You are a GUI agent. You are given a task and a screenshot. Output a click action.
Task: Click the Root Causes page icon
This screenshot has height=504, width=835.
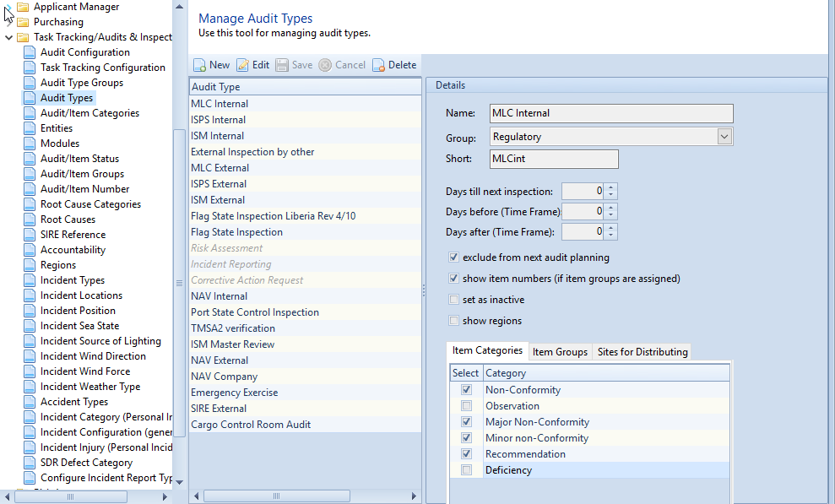[x=30, y=219]
